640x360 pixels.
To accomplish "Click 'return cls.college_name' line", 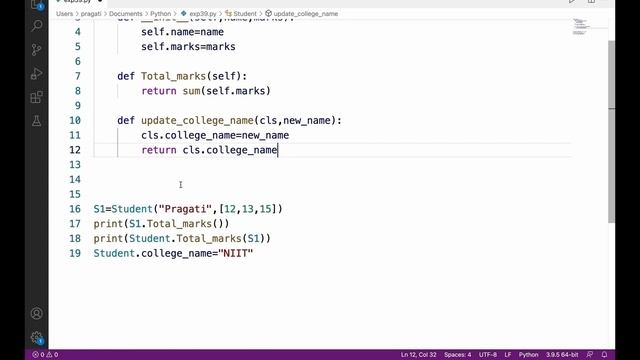I will 209,150.
